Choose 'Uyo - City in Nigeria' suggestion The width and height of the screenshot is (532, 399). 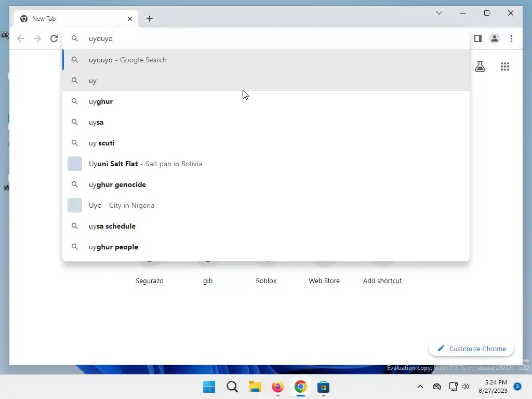coord(266,205)
